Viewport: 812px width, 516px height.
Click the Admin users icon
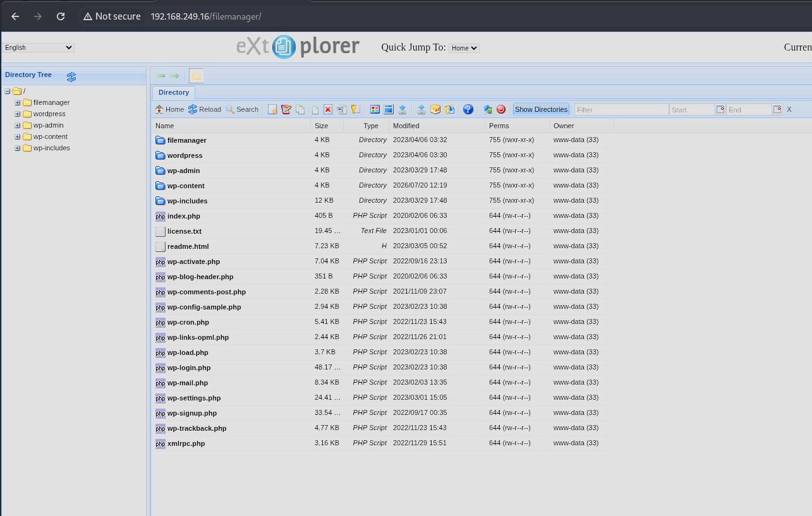point(487,109)
